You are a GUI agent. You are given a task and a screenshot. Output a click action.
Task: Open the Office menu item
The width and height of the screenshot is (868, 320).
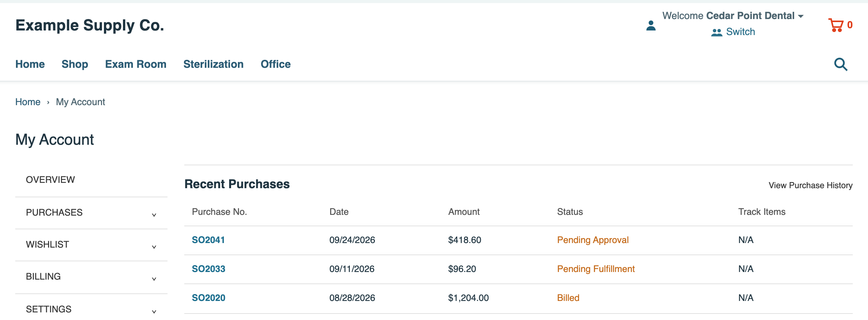point(276,64)
